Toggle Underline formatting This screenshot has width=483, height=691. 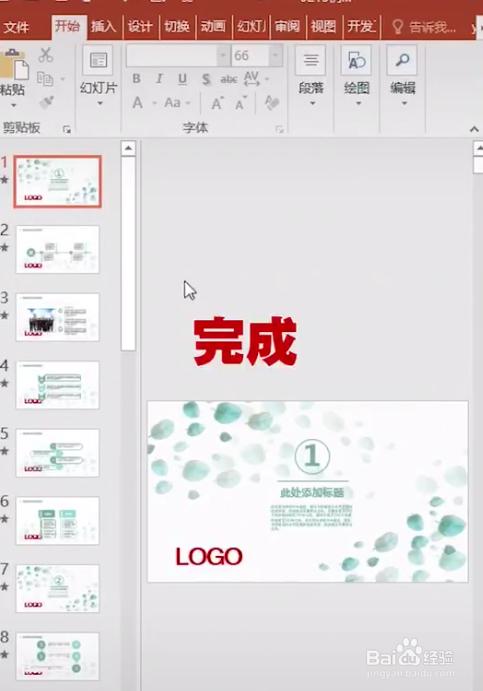tap(182, 79)
